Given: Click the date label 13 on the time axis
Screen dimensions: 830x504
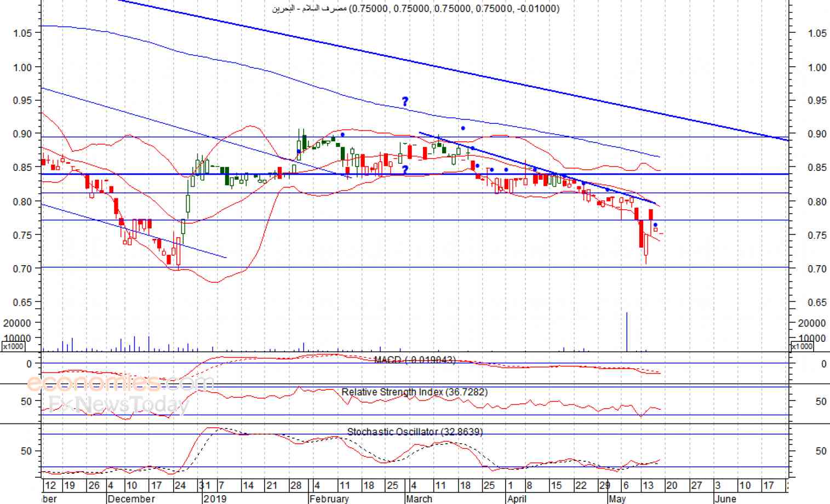Looking at the screenshot, I should 648,485.
